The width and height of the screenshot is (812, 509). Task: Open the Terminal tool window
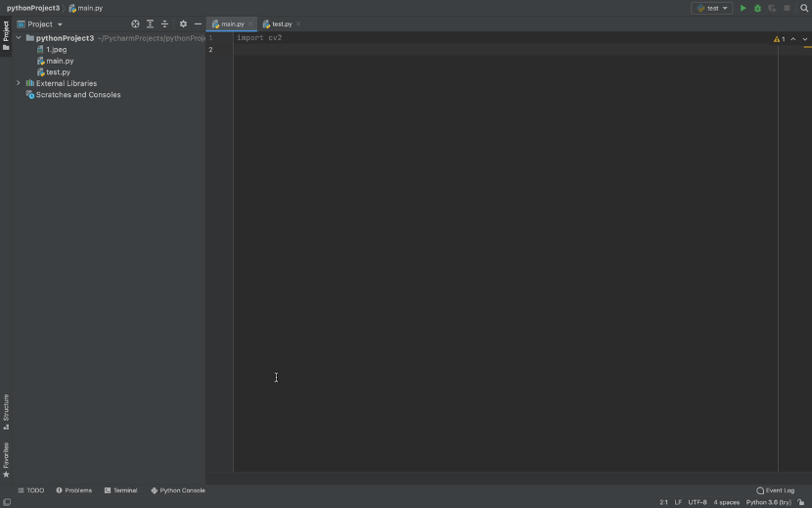(x=120, y=490)
